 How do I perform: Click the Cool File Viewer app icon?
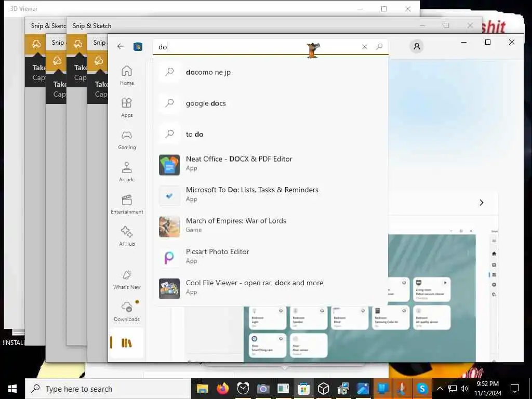click(169, 289)
